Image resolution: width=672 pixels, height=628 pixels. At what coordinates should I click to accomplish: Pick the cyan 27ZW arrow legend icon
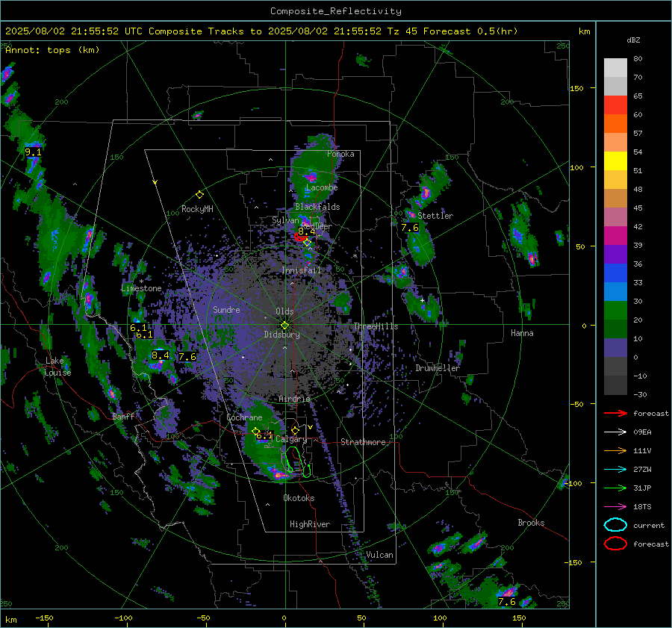(615, 470)
